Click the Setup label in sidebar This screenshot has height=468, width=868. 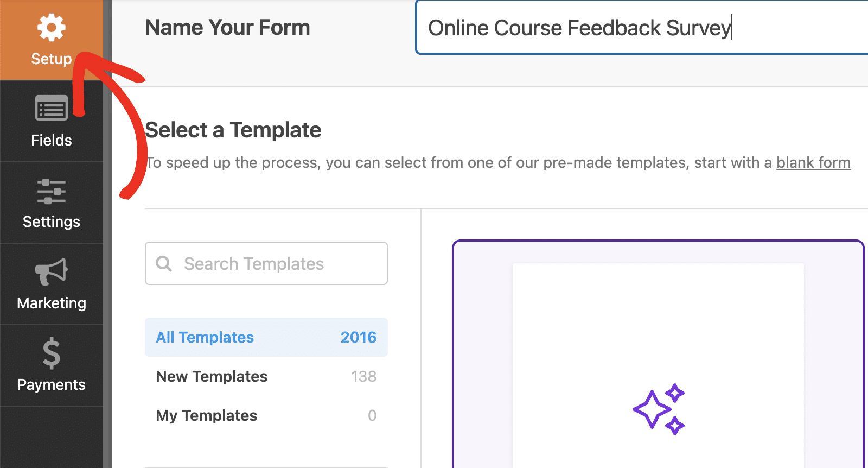point(51,59)
